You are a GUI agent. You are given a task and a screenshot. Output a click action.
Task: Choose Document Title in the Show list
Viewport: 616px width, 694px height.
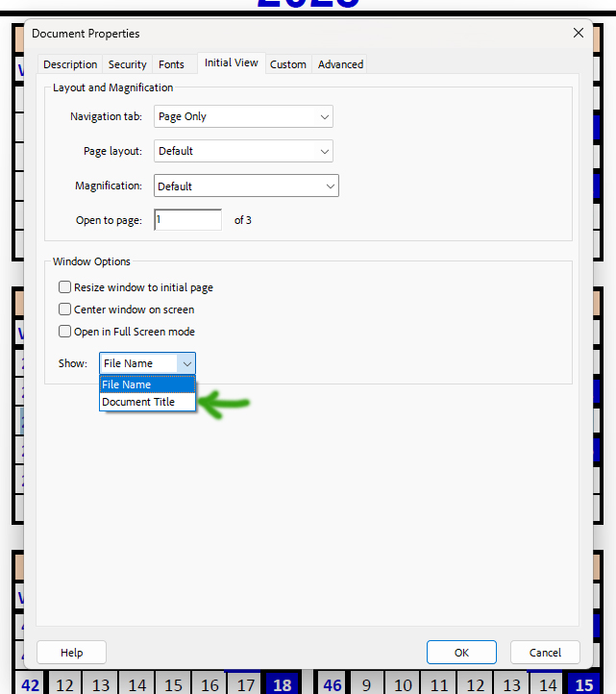(147, 402)
